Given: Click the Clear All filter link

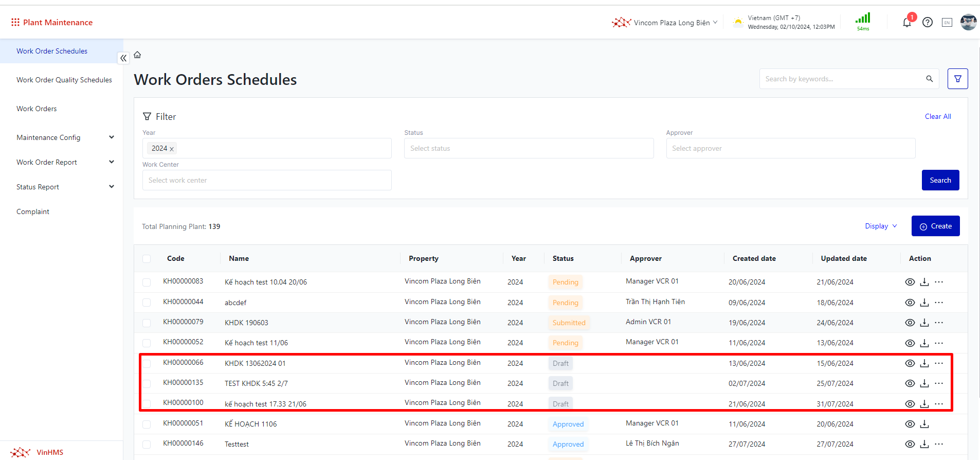Looking at the screenshot, I should point(937,116).
